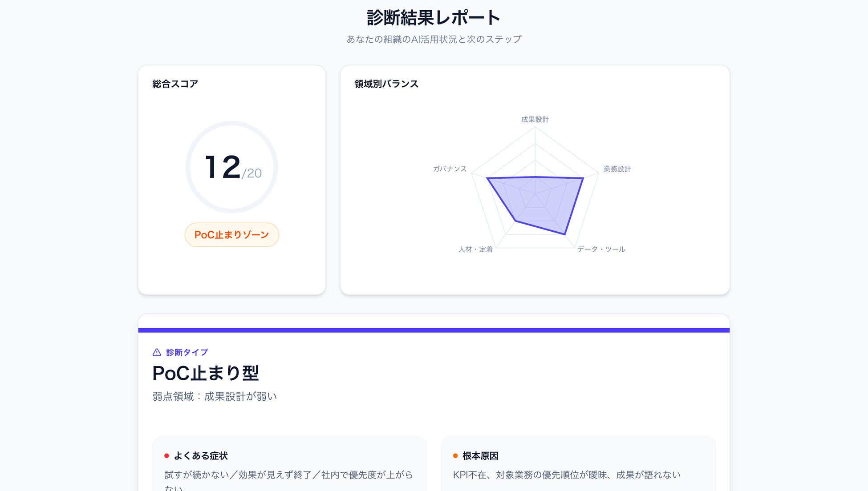Click the PoC止まりゾーン badge
This screenshot has height=491, width=868.
pos(231,235)
